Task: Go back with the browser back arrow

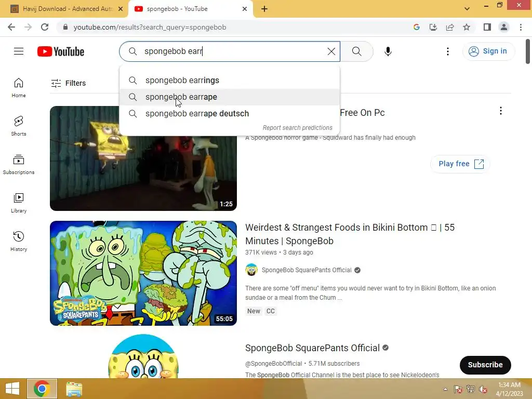Action: [11, 27]
